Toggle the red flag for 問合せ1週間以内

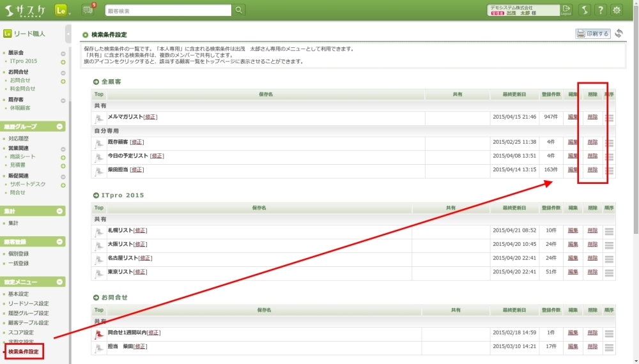coord(99,333)
